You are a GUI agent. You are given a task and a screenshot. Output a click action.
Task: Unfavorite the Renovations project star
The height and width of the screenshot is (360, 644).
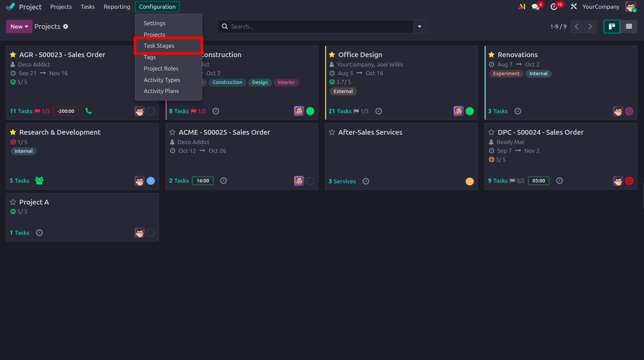492,54
